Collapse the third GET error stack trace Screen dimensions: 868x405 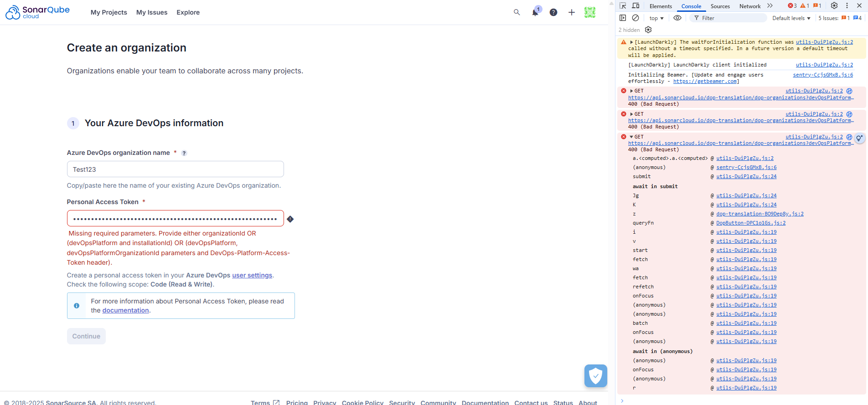coord(632,137)
